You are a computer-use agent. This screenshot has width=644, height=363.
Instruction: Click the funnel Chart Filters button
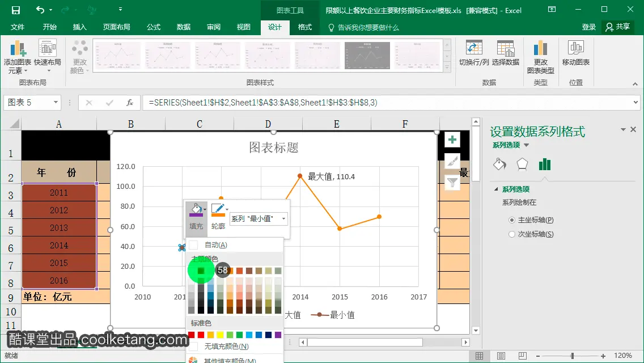pos(452,182)
